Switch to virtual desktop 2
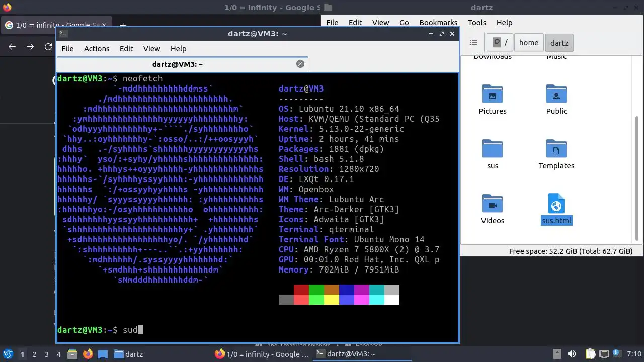The image size is (644, 362). click(34, 354)
